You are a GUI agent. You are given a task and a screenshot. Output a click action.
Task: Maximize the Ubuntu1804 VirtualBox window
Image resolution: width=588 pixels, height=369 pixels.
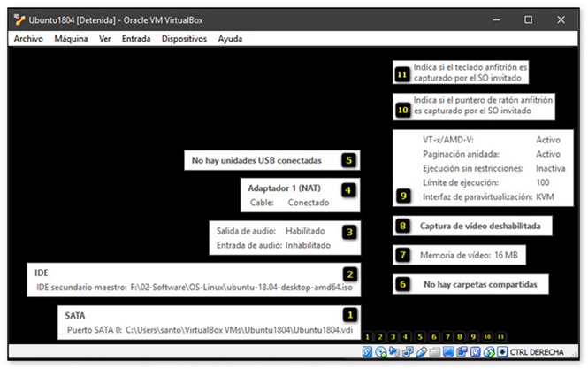click(528, 19)
